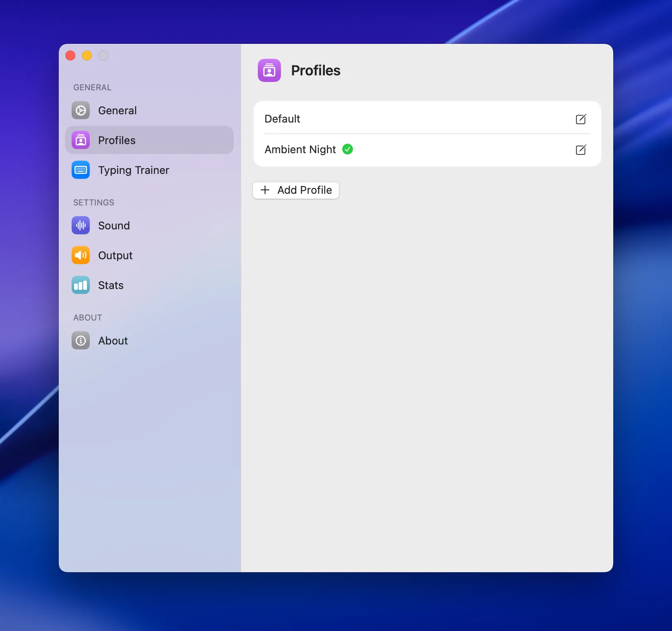Click the Profiles header icon
The height and width of the screenshot is (631, 672).
pyautogui.click(x=269, y=70)
